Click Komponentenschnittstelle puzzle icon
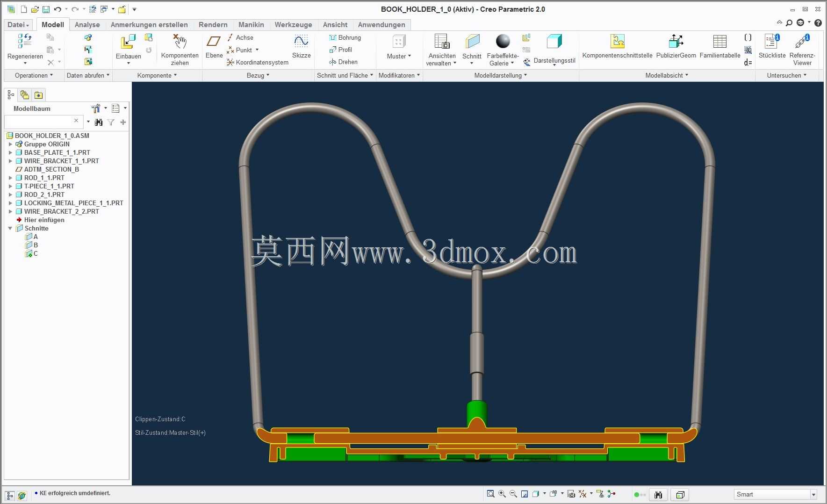The width and height of the screenshot is (827, 504). (618, 42)
